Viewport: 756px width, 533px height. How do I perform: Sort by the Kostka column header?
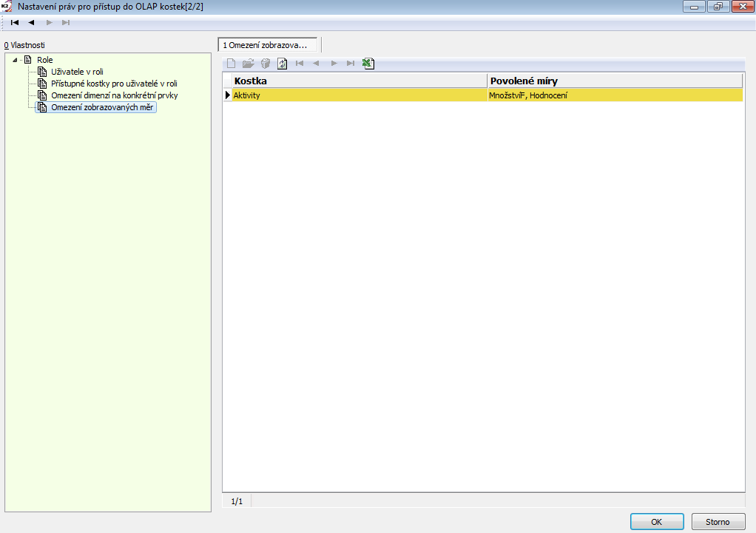(x=360, y=81)
